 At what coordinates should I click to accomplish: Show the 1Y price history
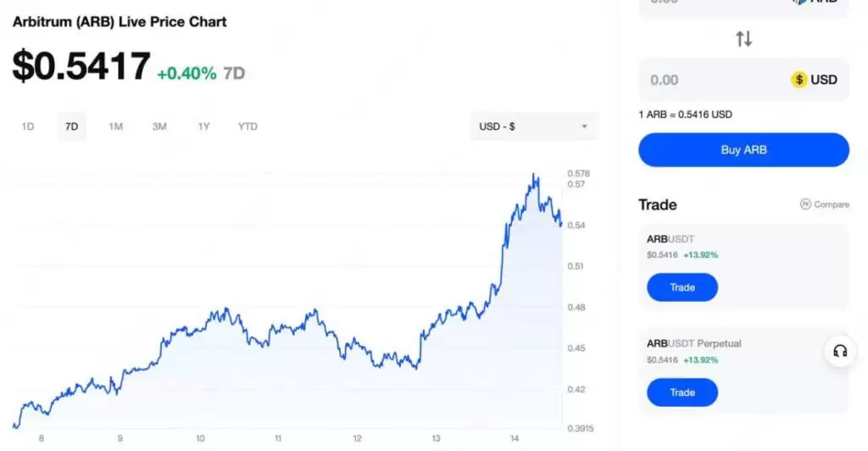[203, 127]
